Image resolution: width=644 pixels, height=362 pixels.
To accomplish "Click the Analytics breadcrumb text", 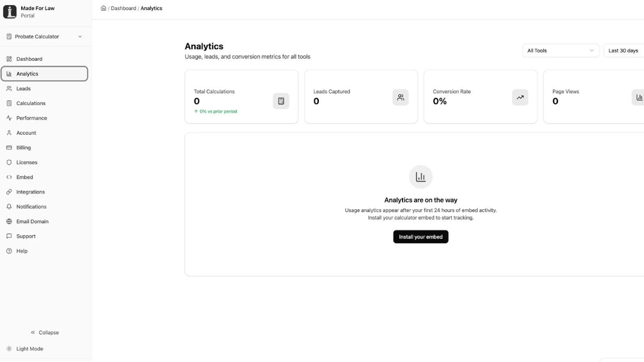I will [151, 8].
